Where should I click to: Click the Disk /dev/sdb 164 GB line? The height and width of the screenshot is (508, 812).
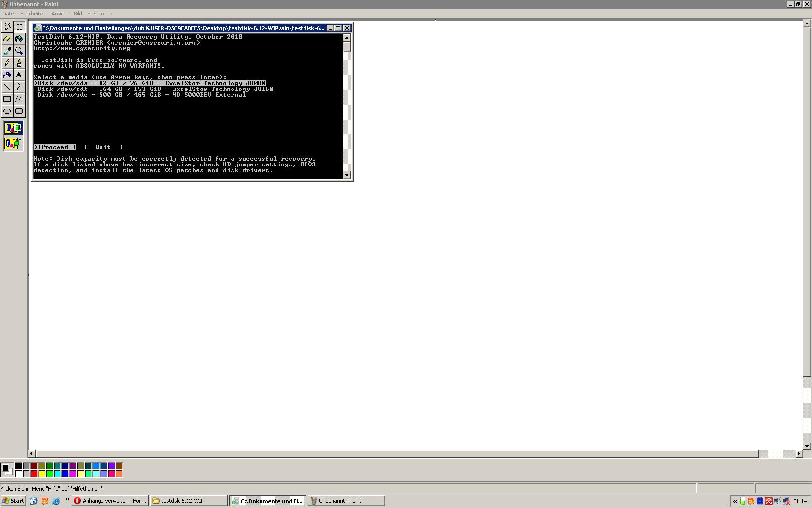point(156,89)
